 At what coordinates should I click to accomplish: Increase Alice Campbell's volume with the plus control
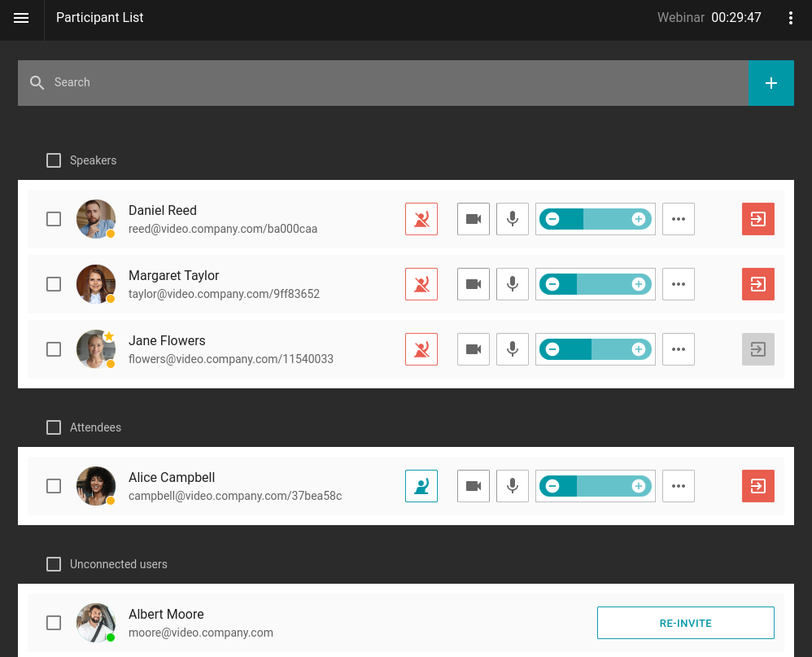(639, 486)
